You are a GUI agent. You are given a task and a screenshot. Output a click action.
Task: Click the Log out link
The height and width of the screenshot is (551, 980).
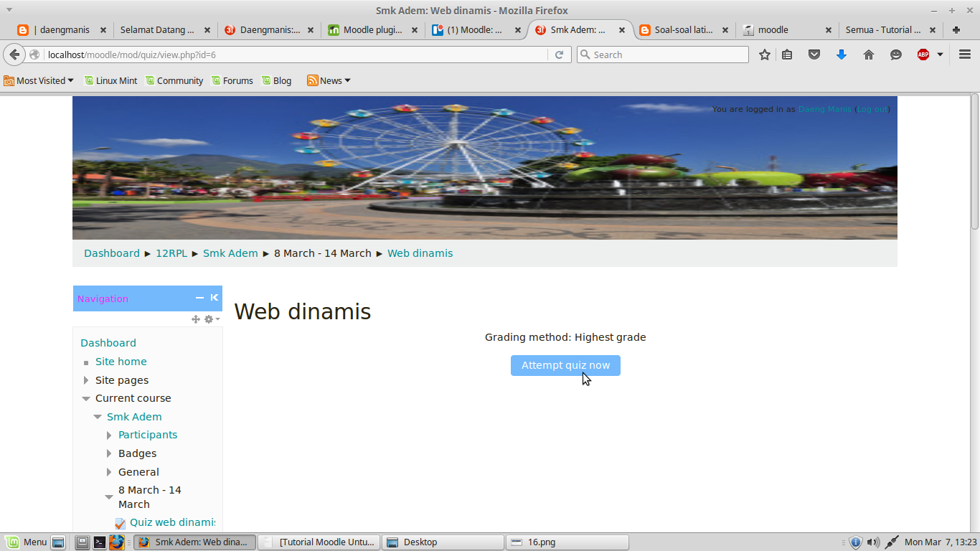pos(873,109)
